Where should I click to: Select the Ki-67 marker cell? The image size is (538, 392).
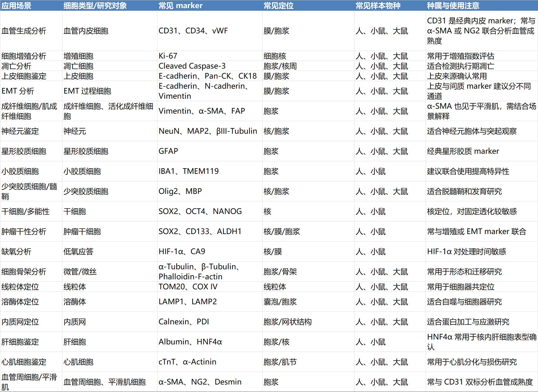pos(168,56)
